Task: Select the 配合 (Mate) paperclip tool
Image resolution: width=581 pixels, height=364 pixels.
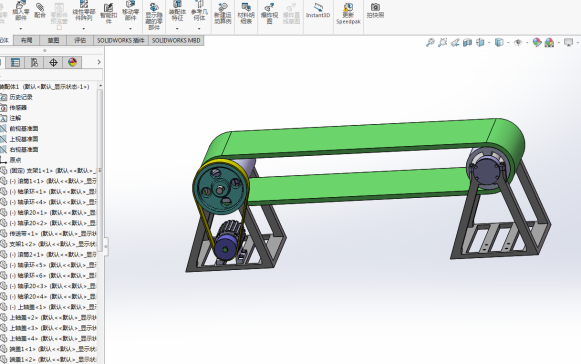Action: tap(40, 10)
